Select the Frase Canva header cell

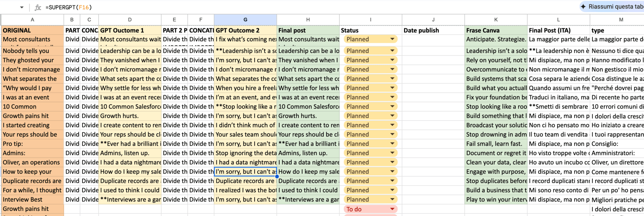coord(496,30)
